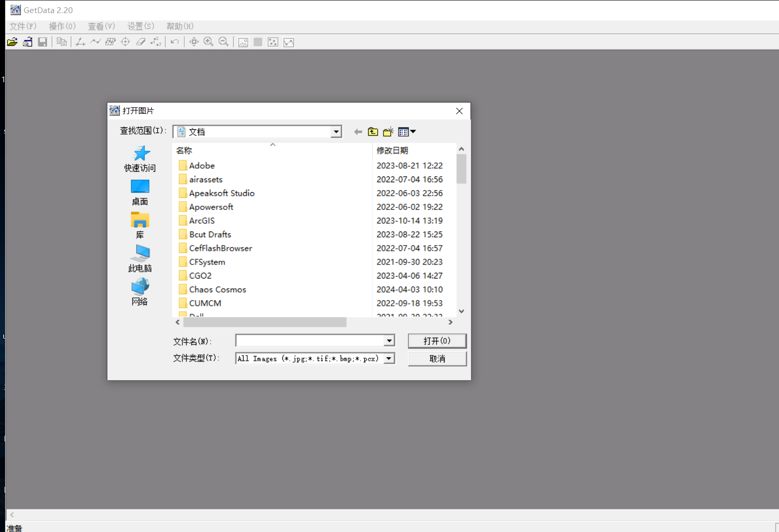Go up one folder level icon
This screenshot has width=779, height=532.
[x=373, y=132]
